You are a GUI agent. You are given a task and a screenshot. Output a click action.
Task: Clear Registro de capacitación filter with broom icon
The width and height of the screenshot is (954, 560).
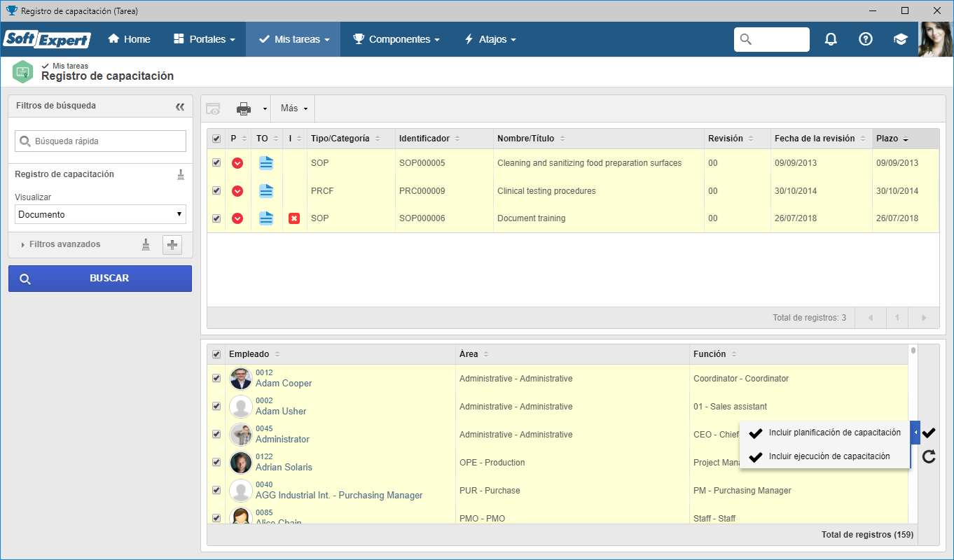coord(181,174)
